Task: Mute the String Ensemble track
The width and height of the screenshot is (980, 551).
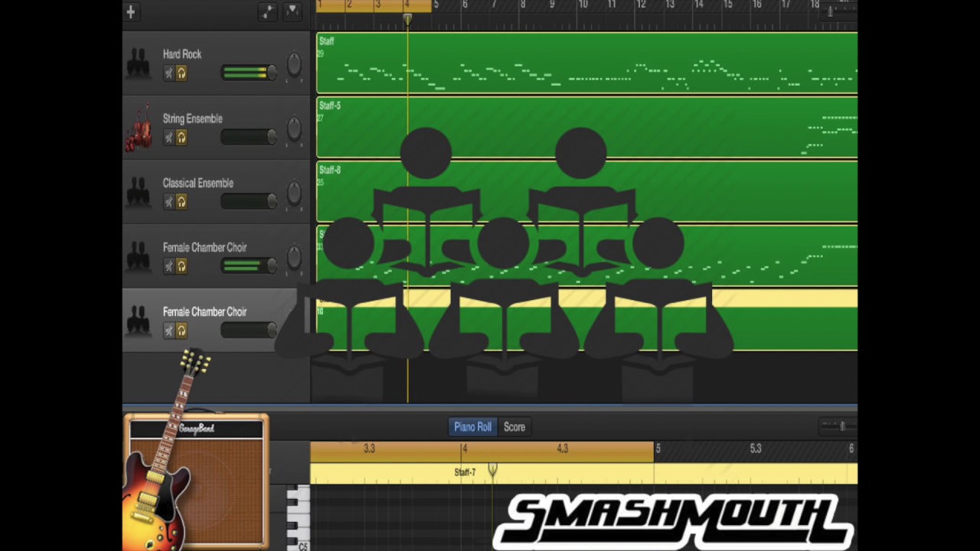Action: click(x=168, y=137)
